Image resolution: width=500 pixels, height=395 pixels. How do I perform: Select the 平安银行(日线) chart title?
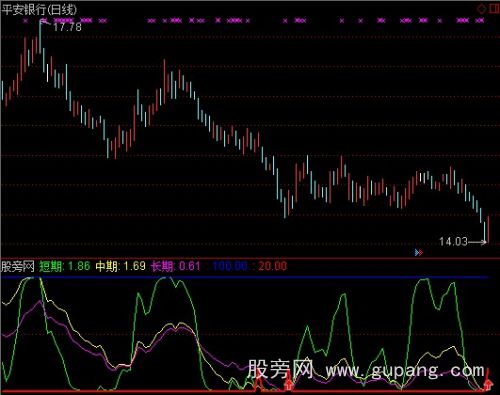click(x=39, y=10)
